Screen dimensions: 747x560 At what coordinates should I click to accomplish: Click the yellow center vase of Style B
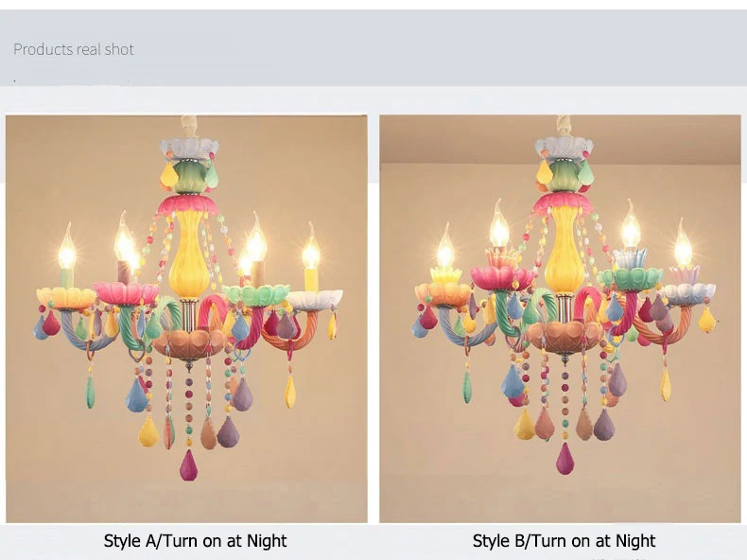(x=565, y=253)
